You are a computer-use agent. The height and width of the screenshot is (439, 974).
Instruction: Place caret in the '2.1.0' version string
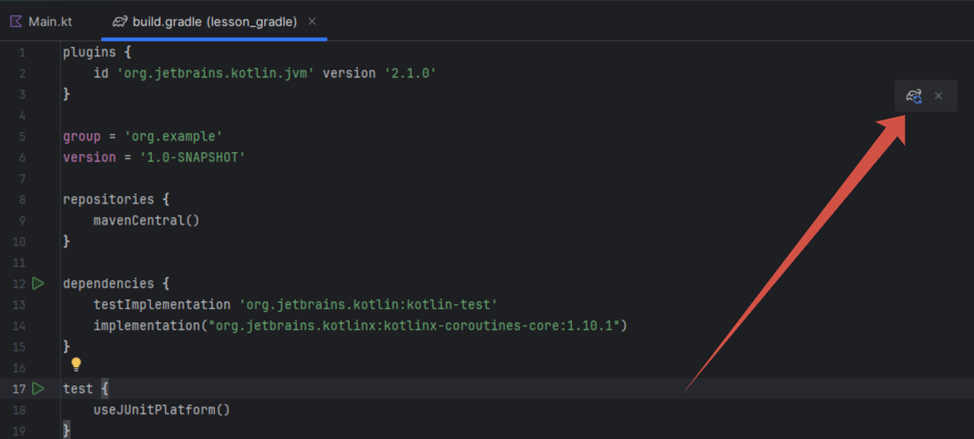[x=410, y=73]
